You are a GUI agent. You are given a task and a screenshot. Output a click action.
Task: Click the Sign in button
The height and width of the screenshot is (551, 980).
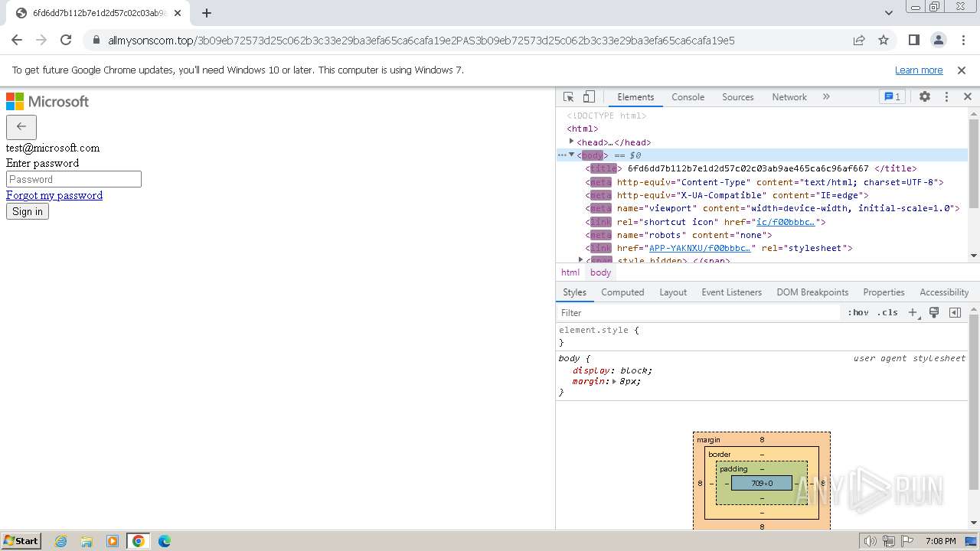pos(28,211)
